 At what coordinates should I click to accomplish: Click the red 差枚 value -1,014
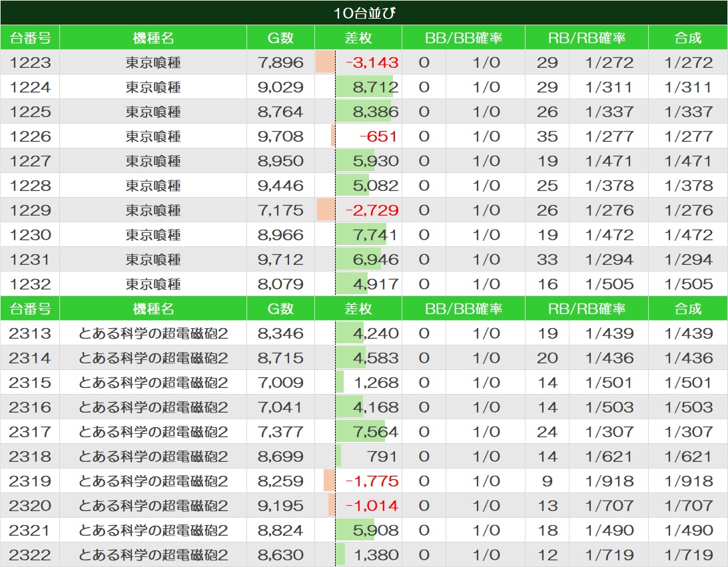pos(372,505)
